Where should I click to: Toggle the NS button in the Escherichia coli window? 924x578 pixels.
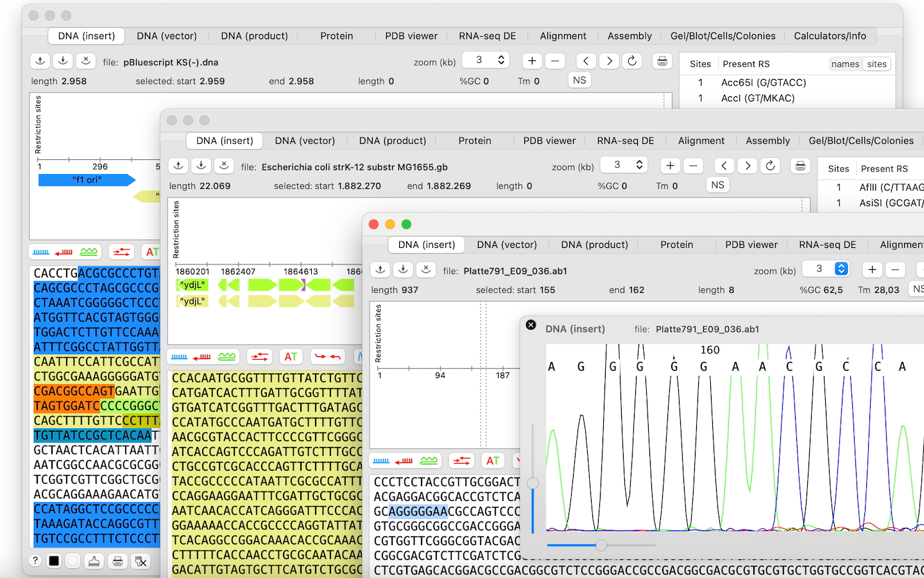[717, 185]
